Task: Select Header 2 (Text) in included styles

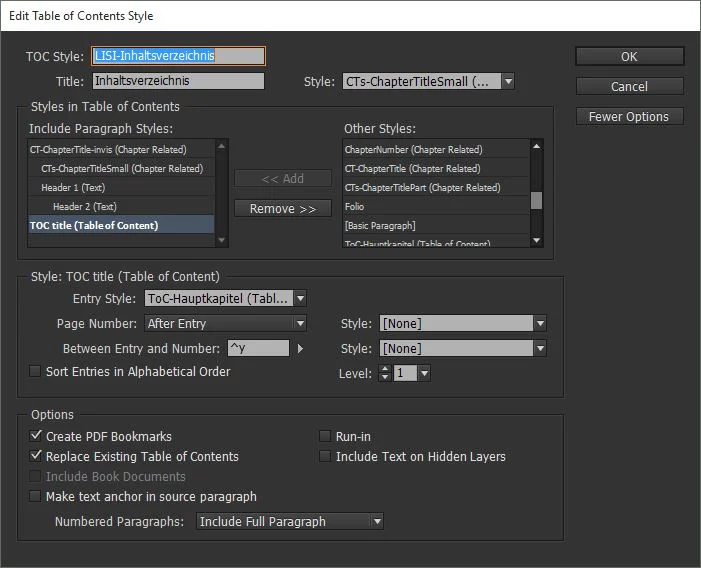Action: 121,206
